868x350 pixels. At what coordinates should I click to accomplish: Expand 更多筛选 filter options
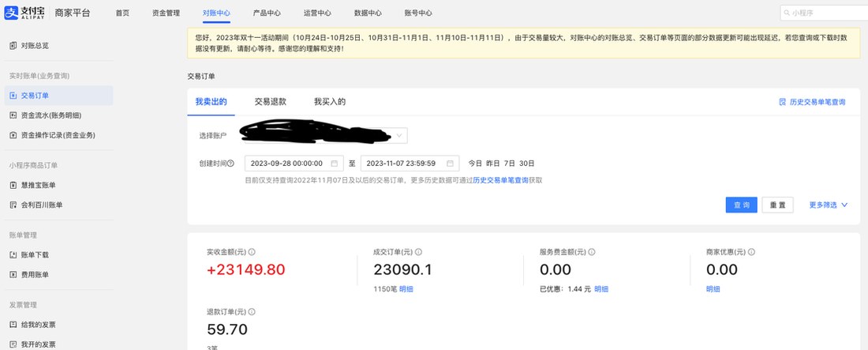(828, 205)
